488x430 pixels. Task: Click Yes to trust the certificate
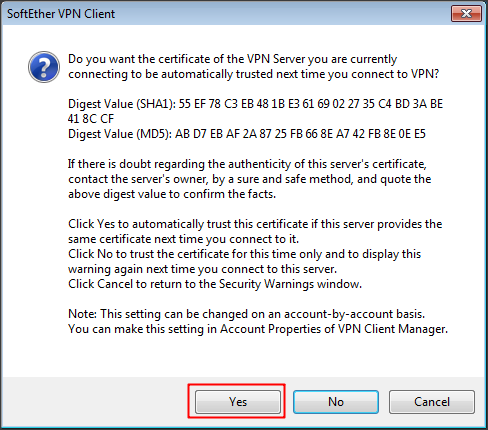[238, 402]
